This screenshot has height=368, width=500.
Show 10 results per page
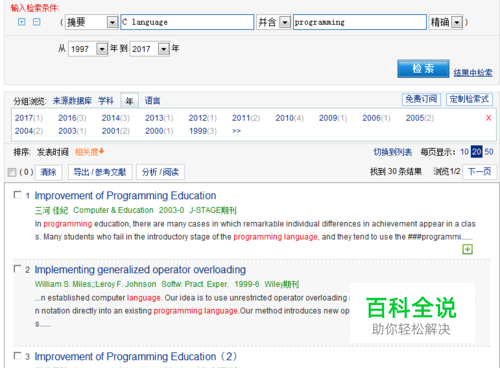[465, 152]
